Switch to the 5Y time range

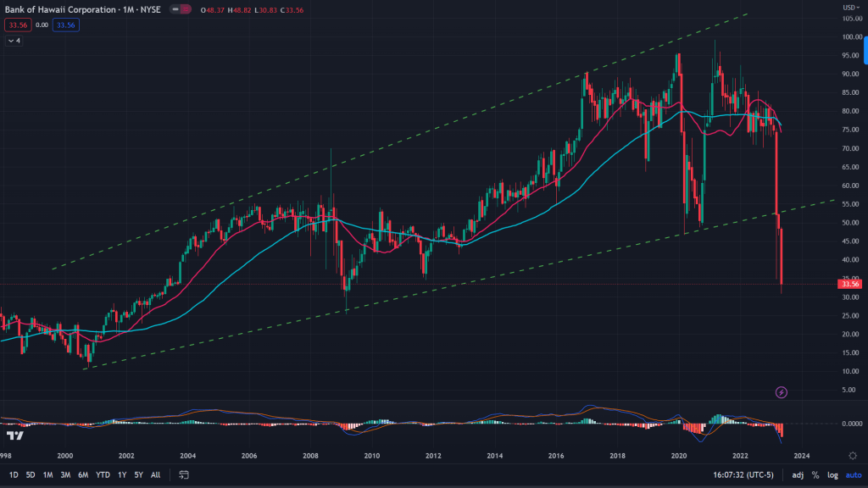click(138, 475)
